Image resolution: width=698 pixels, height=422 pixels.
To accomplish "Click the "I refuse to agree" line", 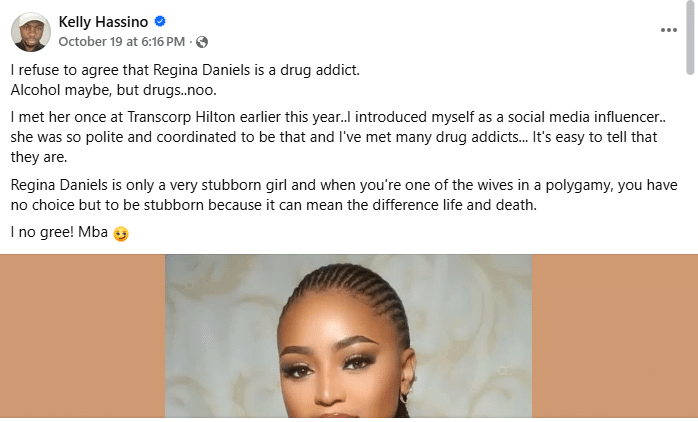I will pyautogui.click(x=184, y=71).
